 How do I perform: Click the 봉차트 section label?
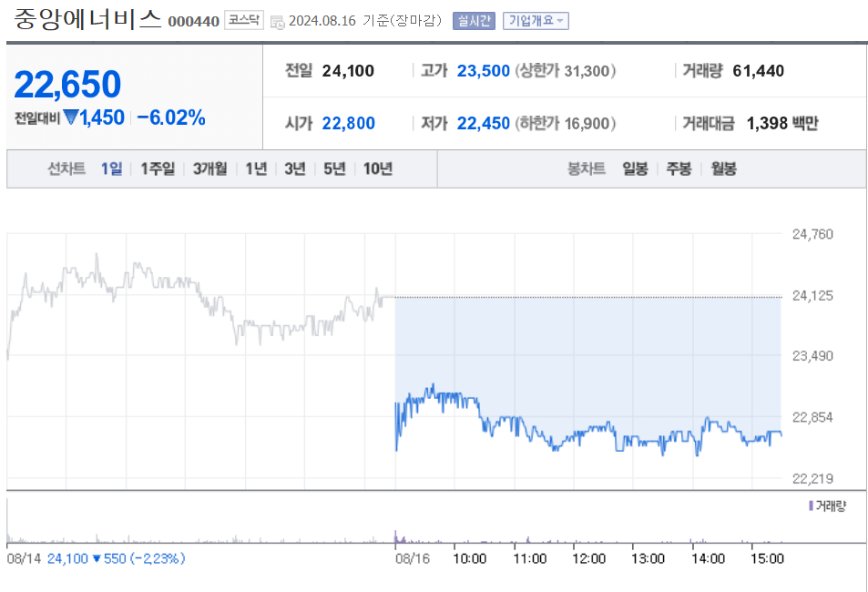click(587, 168)
